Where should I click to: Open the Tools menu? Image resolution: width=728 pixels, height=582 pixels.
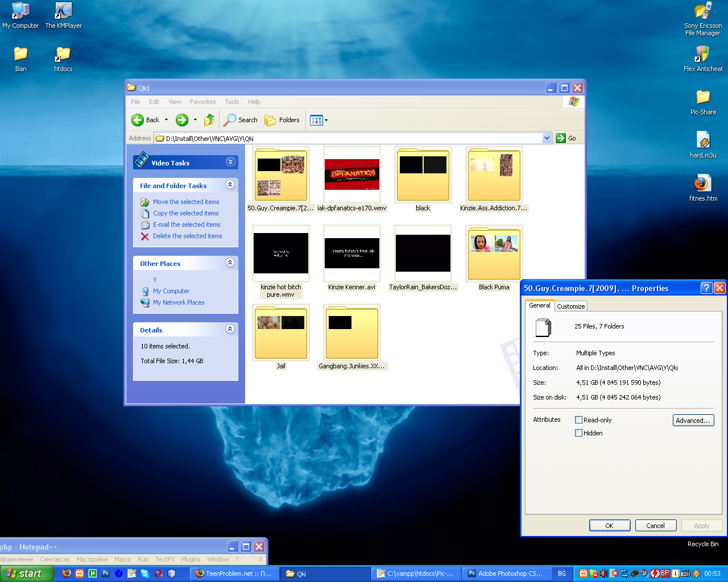point(231,102)
